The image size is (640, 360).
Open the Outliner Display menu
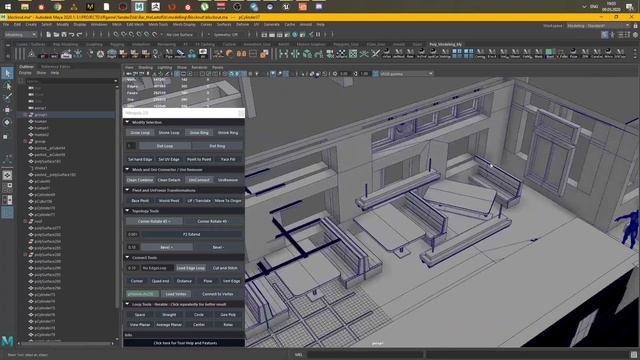click(x=25, y=73)
